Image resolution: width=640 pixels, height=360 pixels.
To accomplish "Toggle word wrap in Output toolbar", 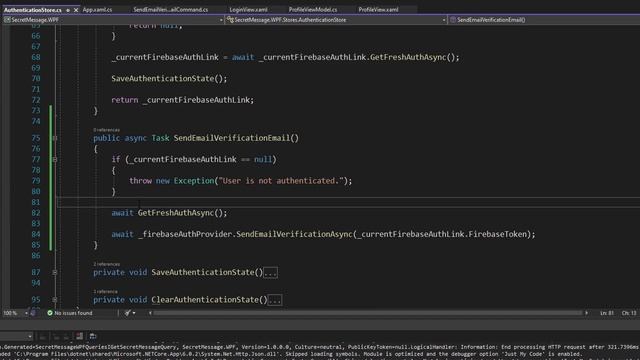I will pyautogui.click(x=93, y=336).
